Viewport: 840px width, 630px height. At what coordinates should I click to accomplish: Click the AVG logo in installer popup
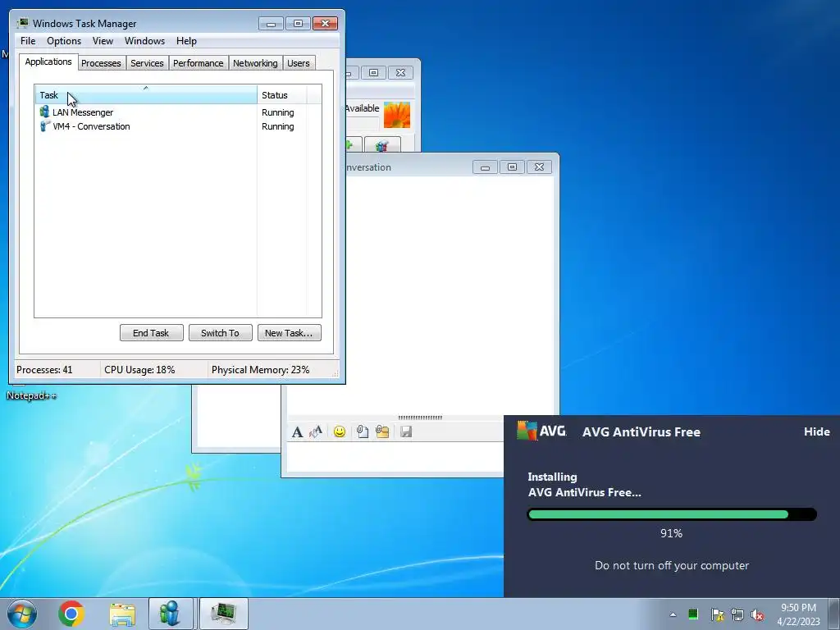click(x=541, y=431)
